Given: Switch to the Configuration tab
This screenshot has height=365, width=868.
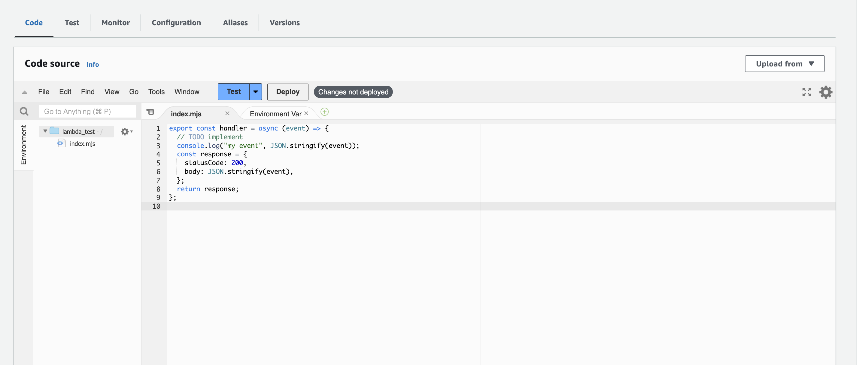Looking at the screenshot, I should (x=176, y=23).
